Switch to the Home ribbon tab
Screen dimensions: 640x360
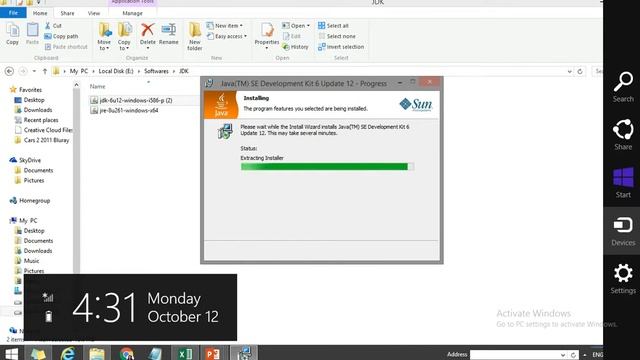click(x=40, y=13)
